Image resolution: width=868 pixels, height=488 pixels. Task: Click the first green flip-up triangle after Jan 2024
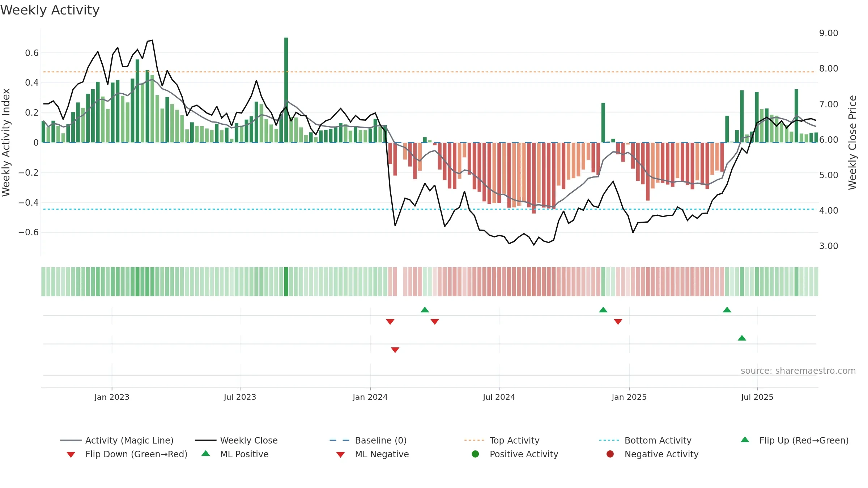pos(425,310)
